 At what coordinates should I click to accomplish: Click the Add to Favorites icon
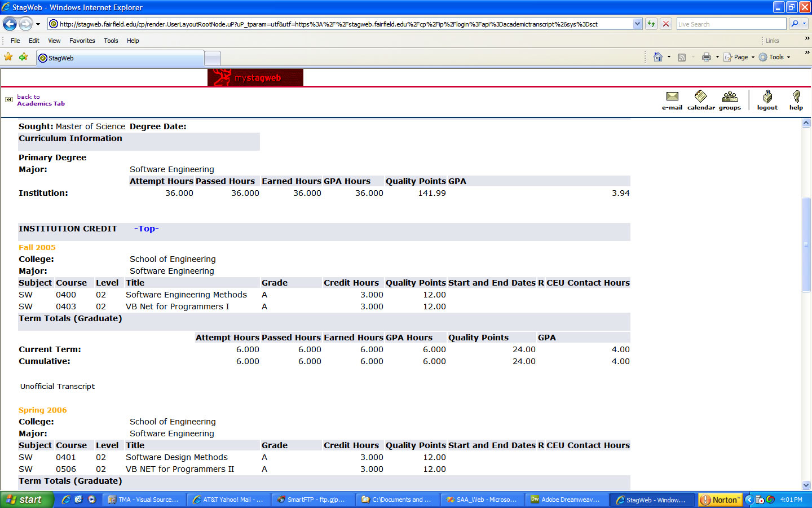click(x=23, y=57)
